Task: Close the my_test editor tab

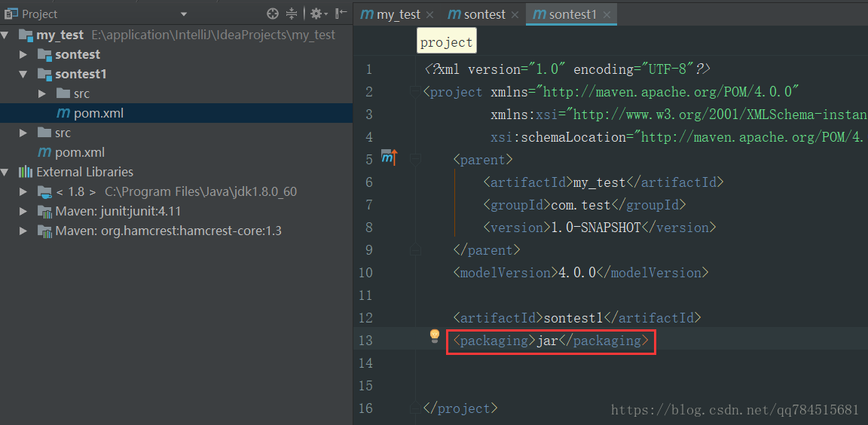Action: [430, 15]
